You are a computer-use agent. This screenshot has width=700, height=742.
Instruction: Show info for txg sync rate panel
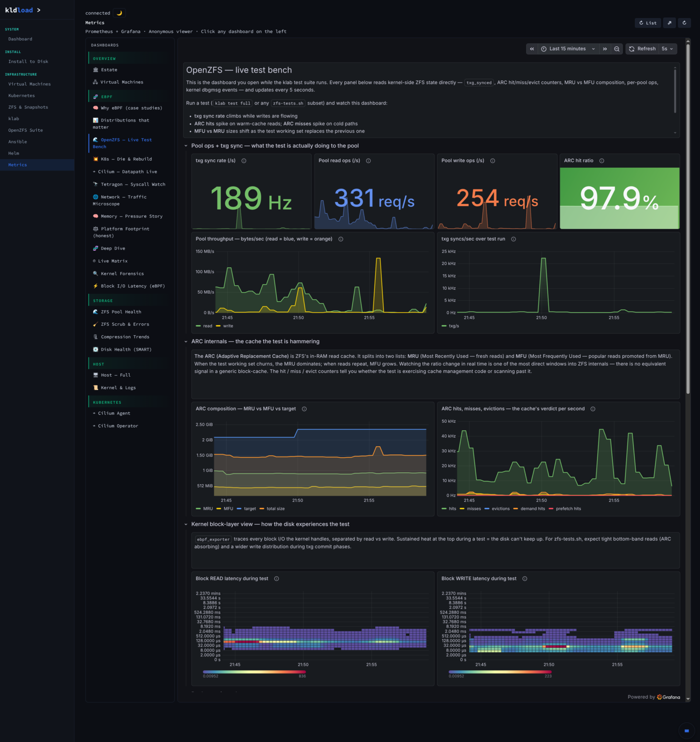coord(244,161)
